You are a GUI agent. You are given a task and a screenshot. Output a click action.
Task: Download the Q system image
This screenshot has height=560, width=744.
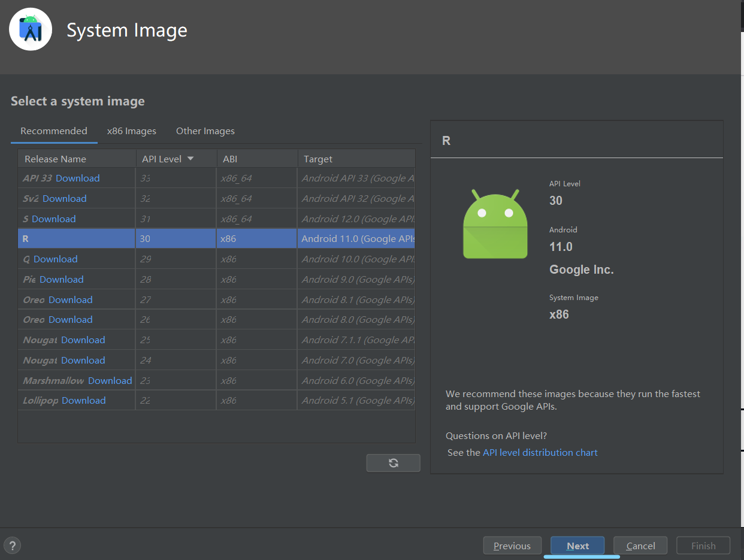pos(56,259)
